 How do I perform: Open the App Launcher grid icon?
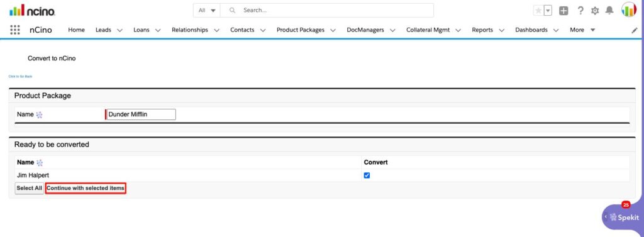[x=15, y=30]
